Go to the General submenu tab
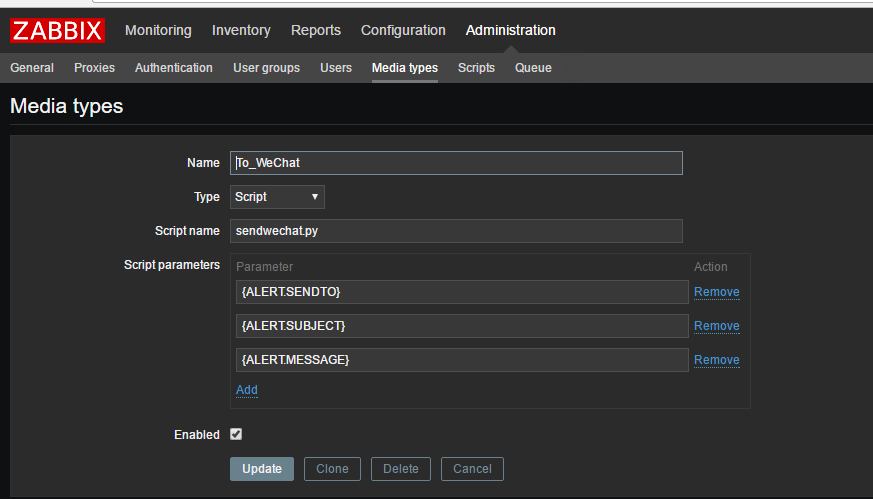 [x=32, y=68]
